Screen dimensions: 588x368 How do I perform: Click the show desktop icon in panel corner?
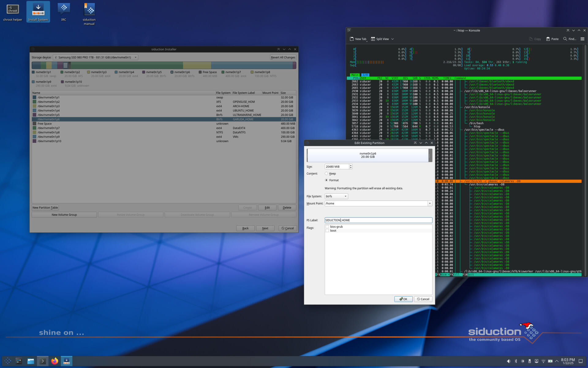581,361
